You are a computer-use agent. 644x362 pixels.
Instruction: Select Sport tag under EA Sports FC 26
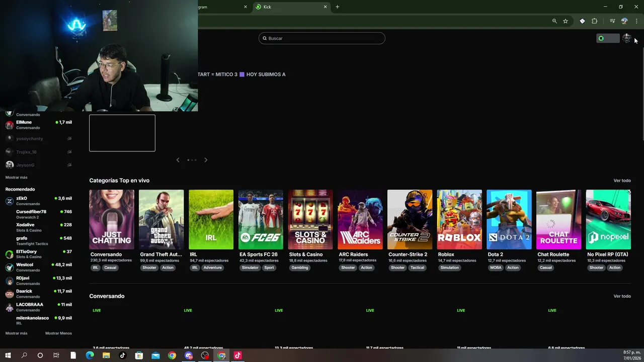click(x=269, y=267)
